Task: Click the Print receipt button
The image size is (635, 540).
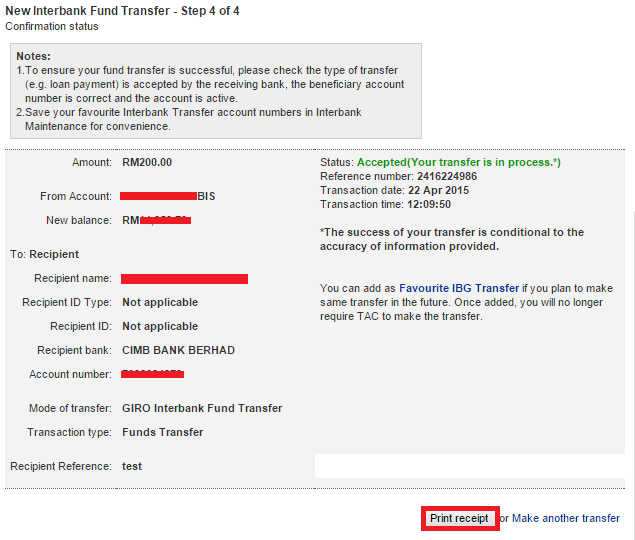Action: (x=459, y=518)
